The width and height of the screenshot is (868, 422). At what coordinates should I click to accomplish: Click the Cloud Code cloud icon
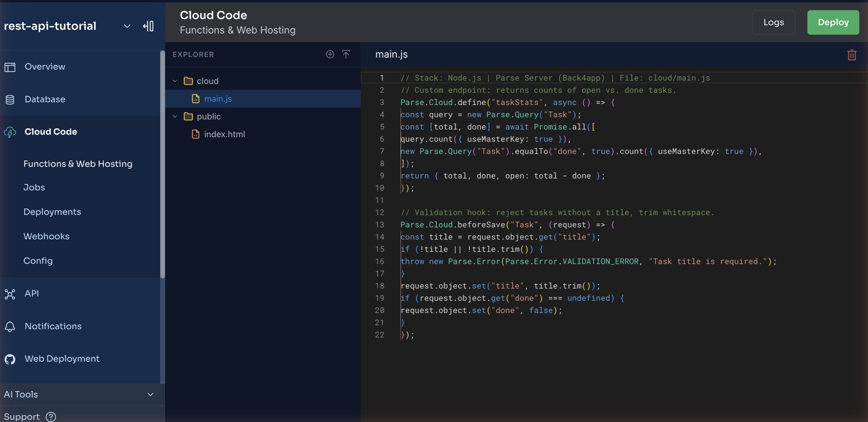[10, 132]
